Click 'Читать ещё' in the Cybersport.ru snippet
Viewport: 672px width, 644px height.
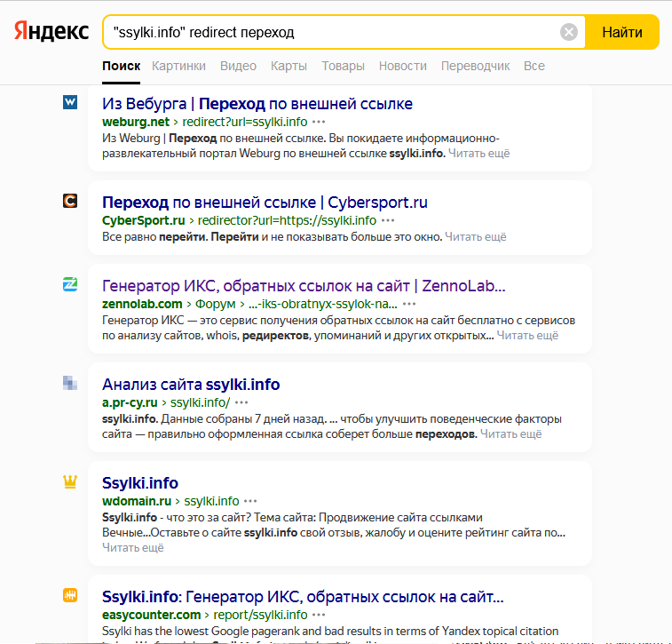[476, 237]
